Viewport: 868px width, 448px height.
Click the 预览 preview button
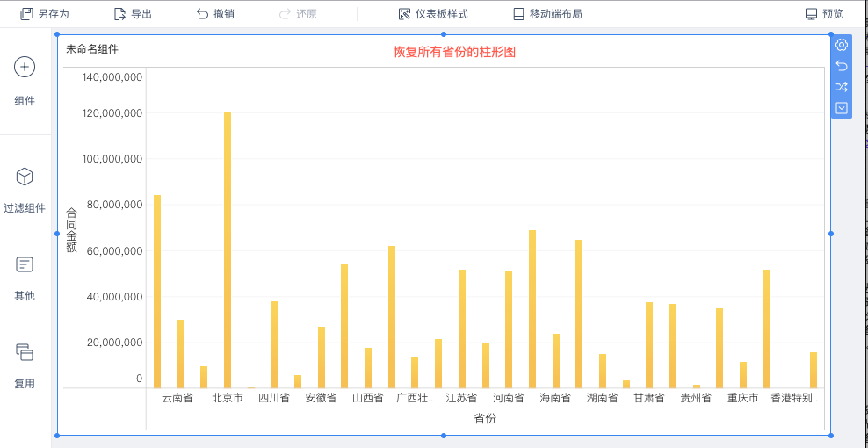point(824,14)
